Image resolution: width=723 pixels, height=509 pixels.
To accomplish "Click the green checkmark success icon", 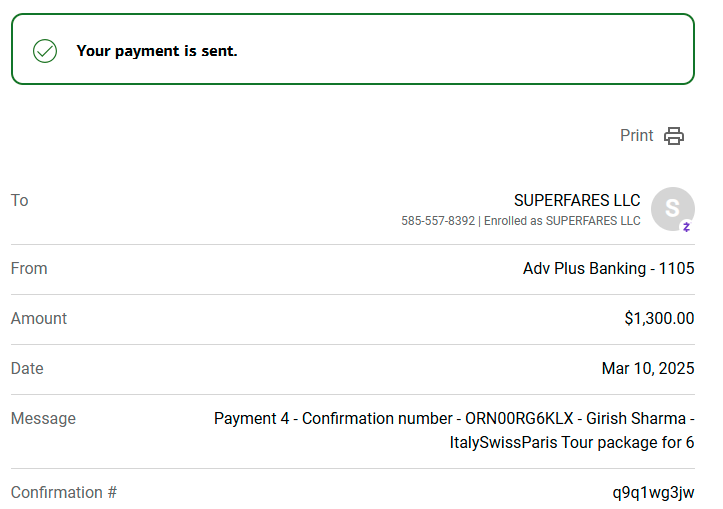I will pyautogui.click(x=45, y=51).
